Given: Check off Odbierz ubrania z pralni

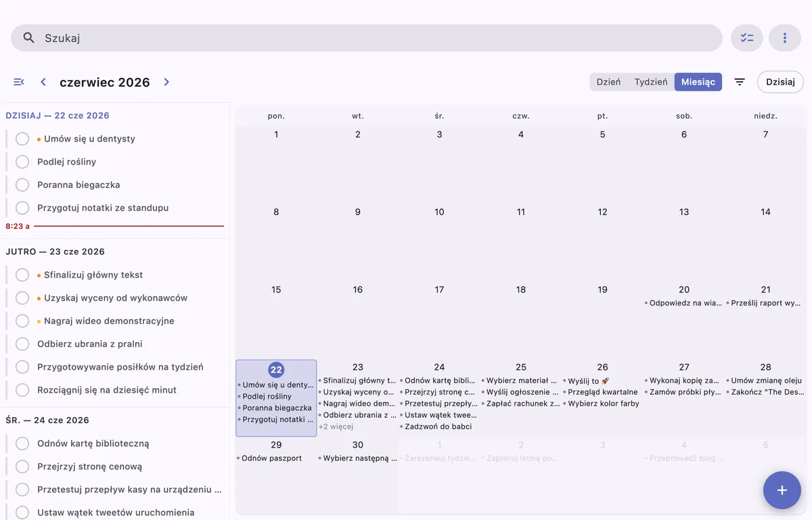Looking at the screenshot, I should pyautogui.click(x=22, y=344).
